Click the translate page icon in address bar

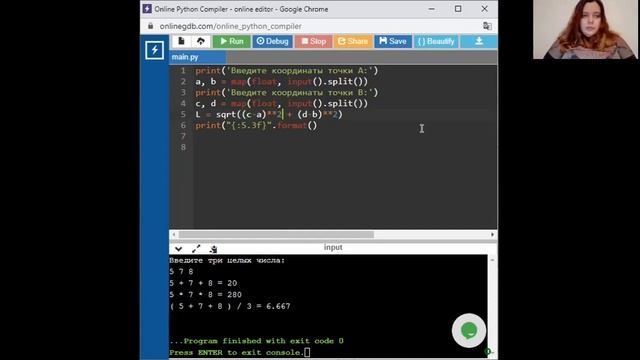point(487,26)
